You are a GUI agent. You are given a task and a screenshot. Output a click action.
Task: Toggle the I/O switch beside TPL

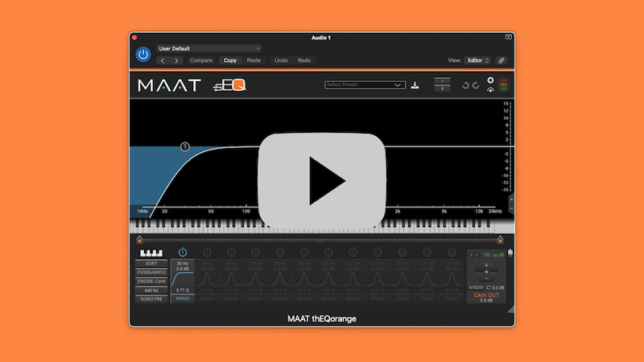coord(474,255)
